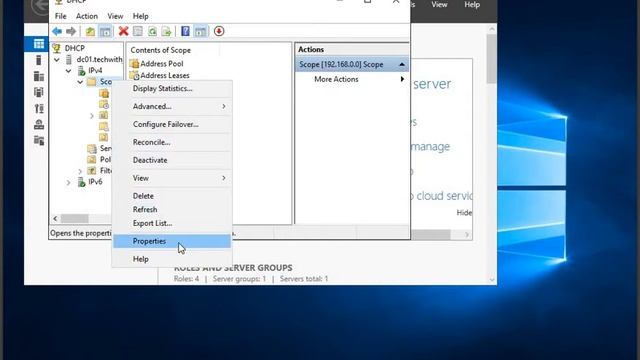Image resolution: width=640 pixels, height=360 pixels.
Task: Click the red X Delete toolbar icon
Action: click(123, 31)
